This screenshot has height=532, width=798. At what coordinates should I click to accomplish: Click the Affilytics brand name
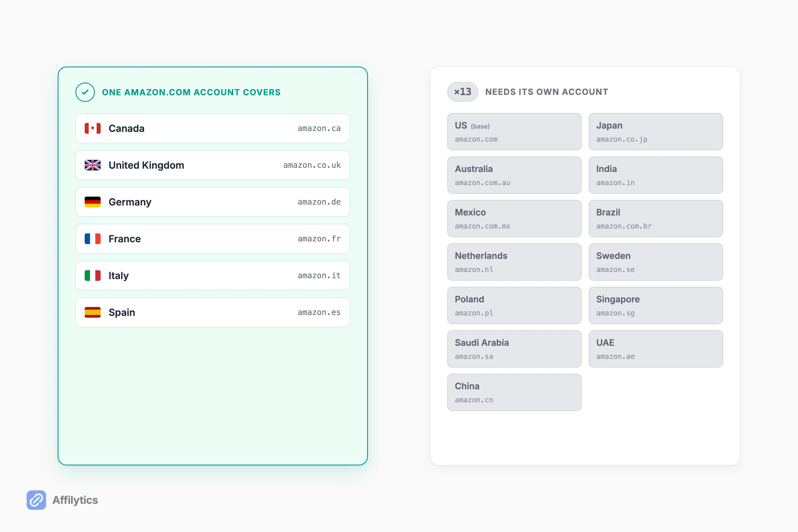point(75,500)
